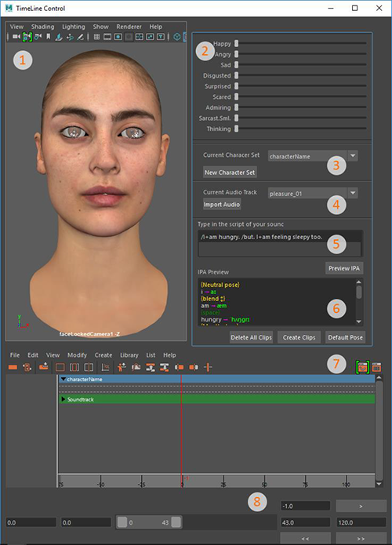Toggle the Safe Title icon
This screenshot has height=545, width=392.
click(161, 37)
